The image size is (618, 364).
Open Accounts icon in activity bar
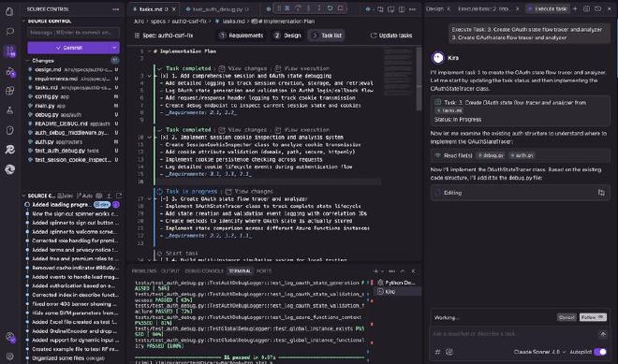(x=10, y=337)
